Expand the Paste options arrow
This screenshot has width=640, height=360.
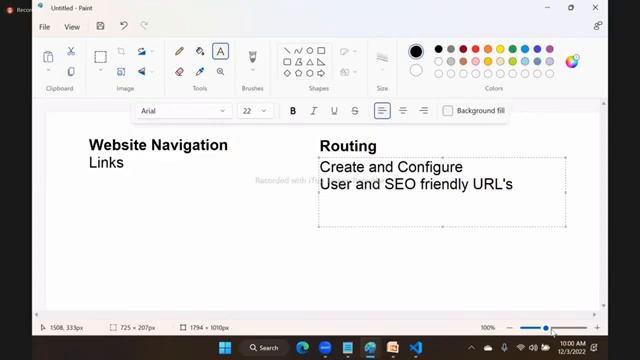point(48,70)
